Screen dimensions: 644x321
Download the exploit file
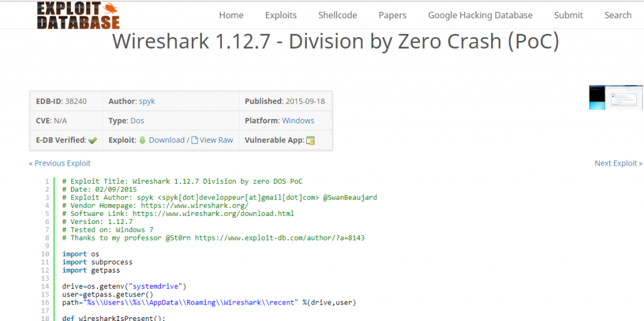[x=166, y=140]
